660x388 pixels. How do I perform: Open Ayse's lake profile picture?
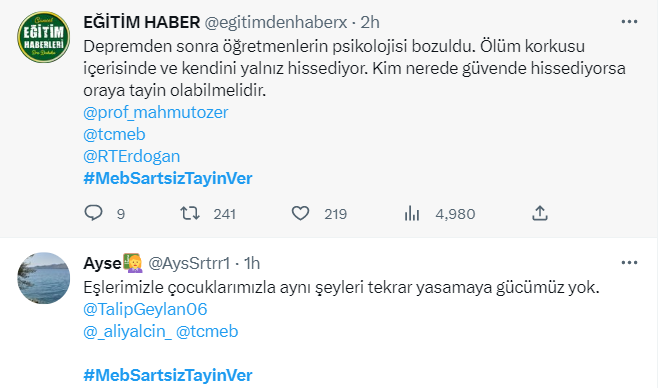pos(43,278)
